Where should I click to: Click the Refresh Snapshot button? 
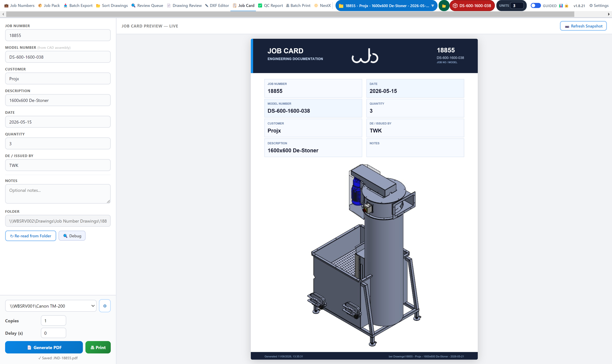pyautogui.click(x=583, y=26)
